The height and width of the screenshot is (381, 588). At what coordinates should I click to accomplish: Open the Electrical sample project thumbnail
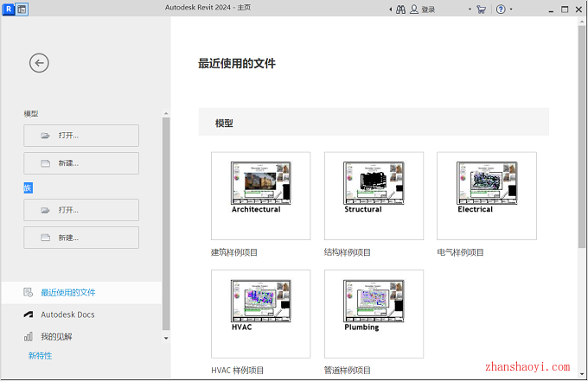tap(487, 196)
